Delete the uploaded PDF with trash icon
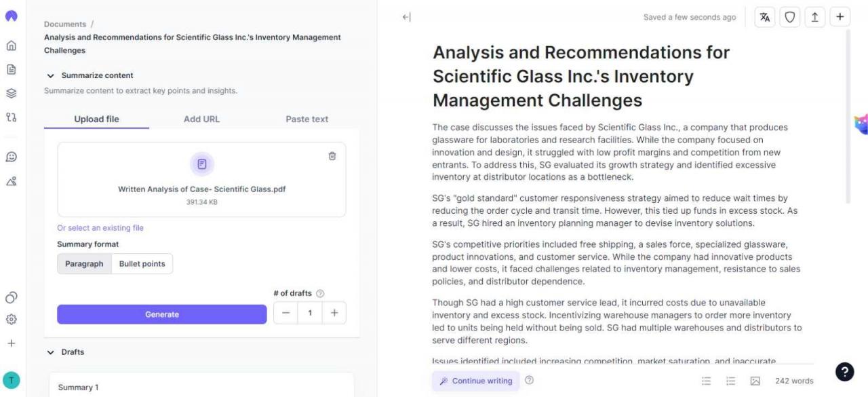This screenshot has height=397, width=868. click(x=332, y=156)
